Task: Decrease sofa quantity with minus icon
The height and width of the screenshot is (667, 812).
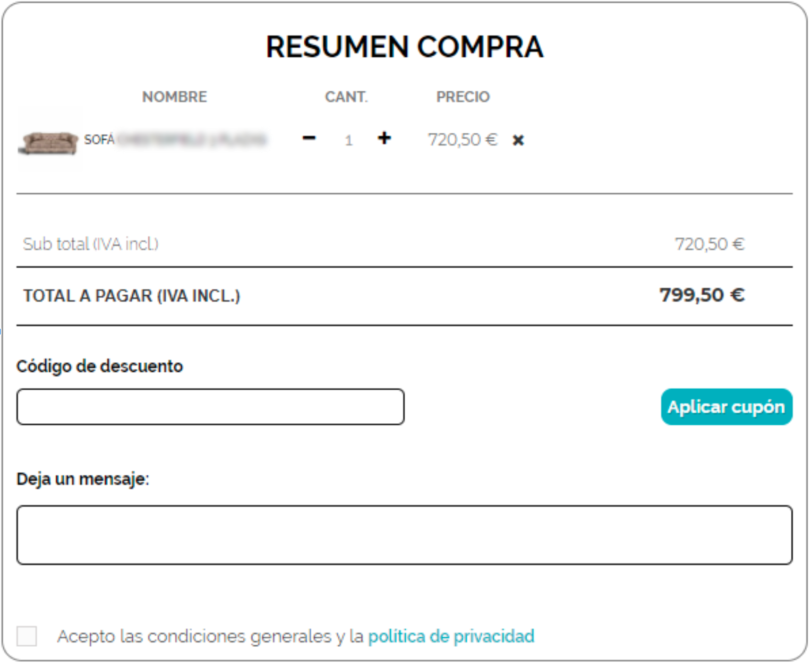Action: (309, 139)
